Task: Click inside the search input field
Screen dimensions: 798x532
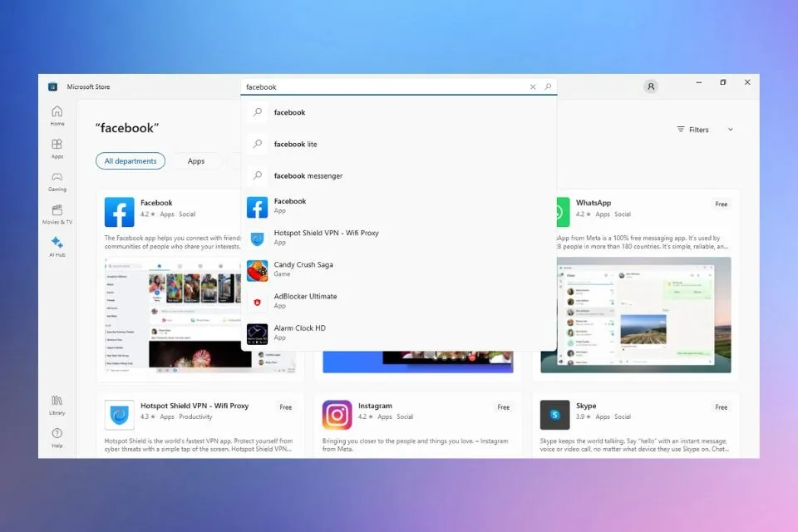Action: coord(374,86)
